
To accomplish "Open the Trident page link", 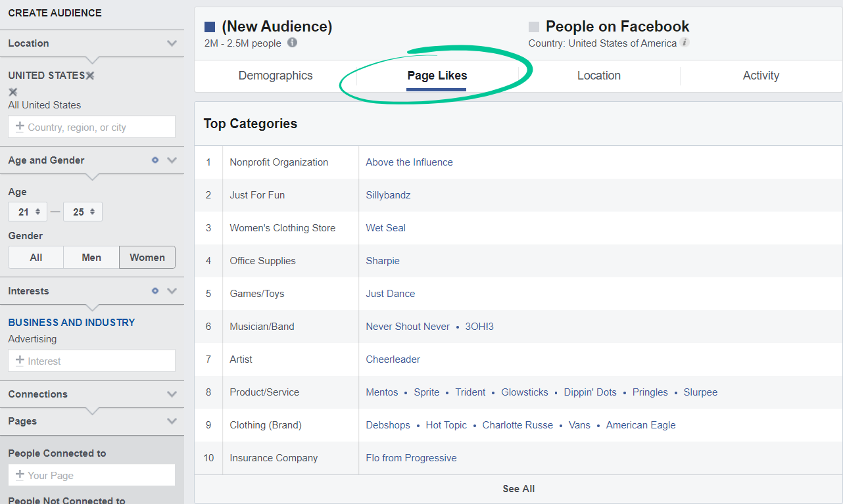I will pyautogui.click(x=470, y=392).
